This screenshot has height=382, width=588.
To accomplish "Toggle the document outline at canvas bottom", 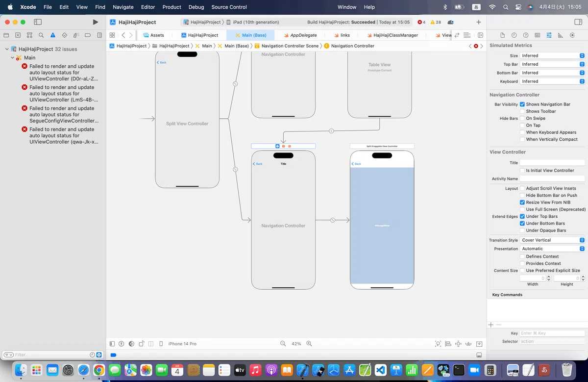I will (112, 344).
